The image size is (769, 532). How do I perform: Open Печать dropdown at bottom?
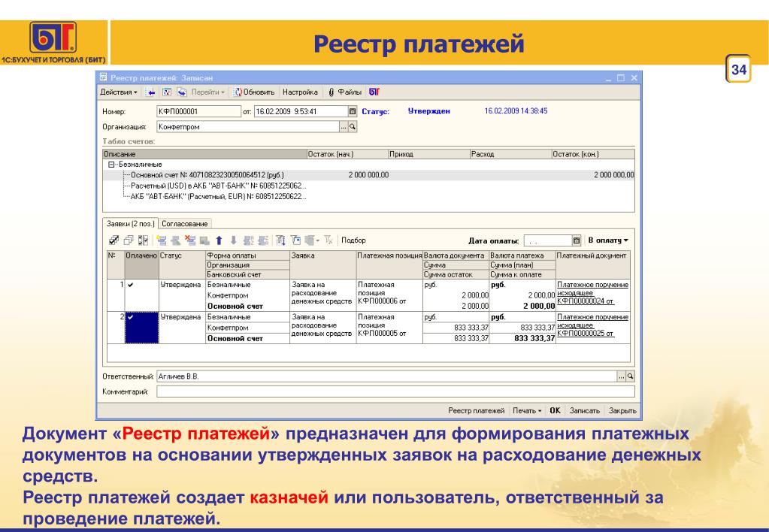527,411
